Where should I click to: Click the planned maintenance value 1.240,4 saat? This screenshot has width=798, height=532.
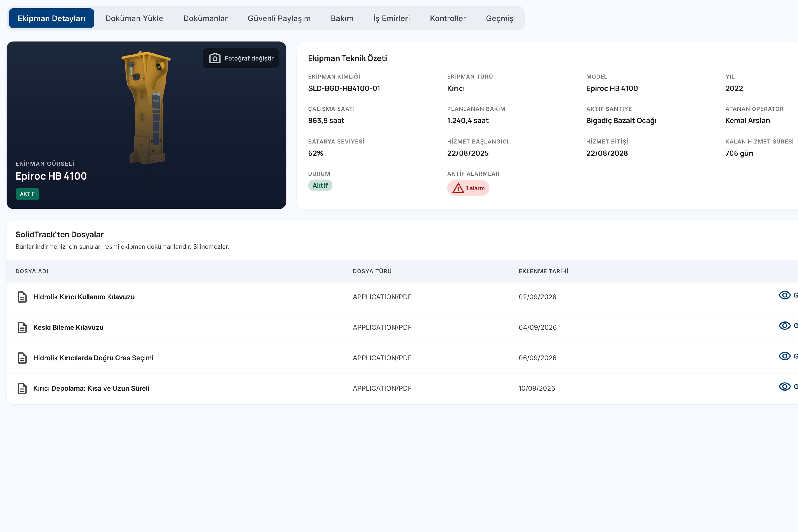click(468, 121)
